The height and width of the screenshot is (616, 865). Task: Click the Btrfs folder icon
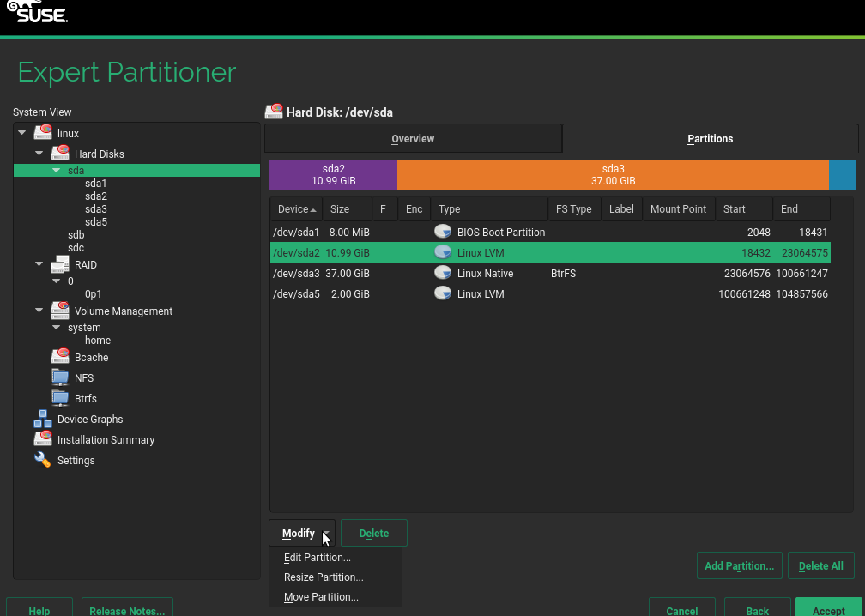[60, 399]
